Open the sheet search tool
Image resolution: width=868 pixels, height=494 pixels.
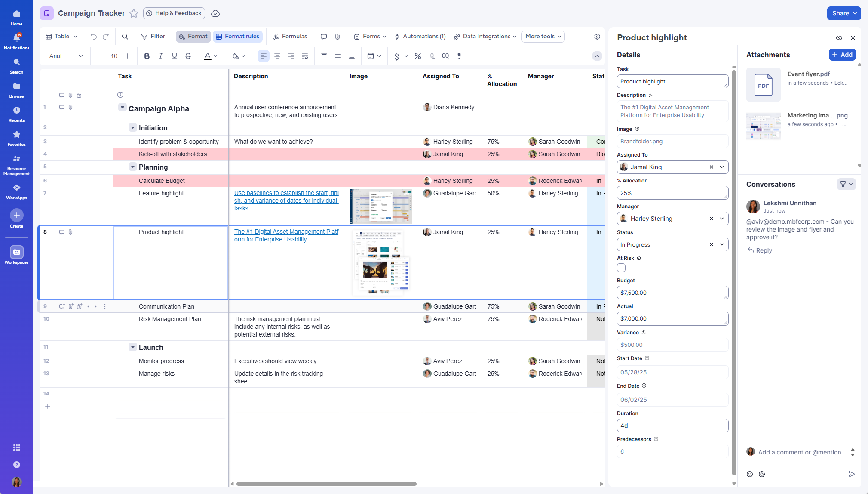tap(125, 36)
